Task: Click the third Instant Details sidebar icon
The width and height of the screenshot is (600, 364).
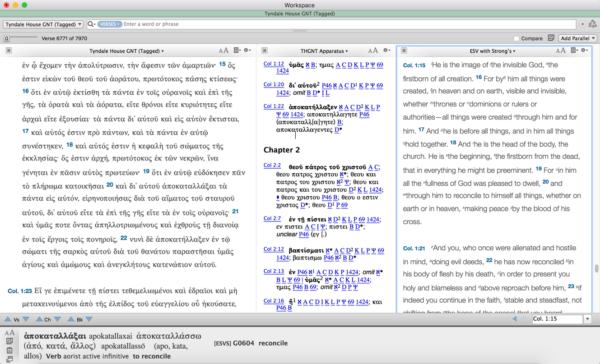Action: pos(10,350)
